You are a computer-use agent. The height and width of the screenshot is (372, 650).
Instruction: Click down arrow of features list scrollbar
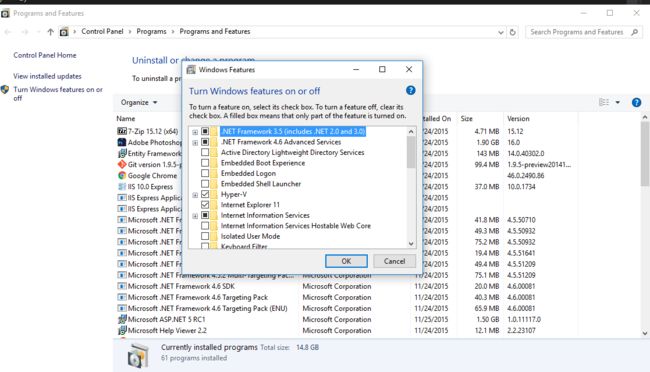[411, 243]
